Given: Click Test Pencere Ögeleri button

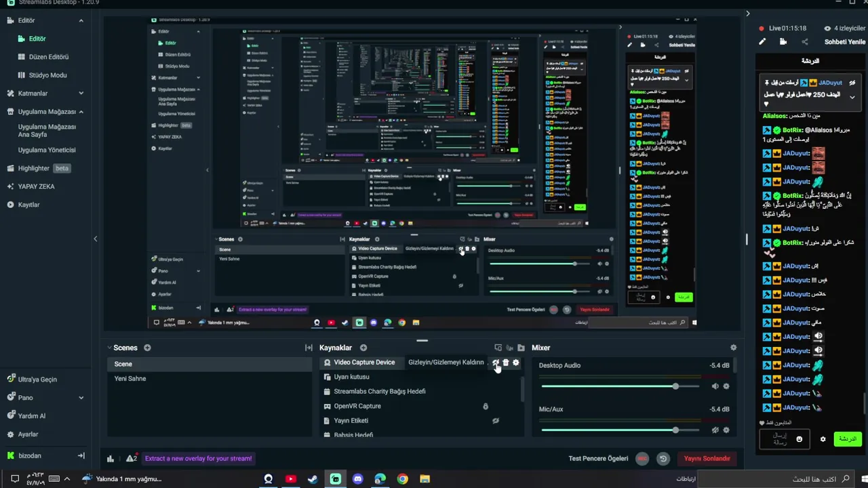Looking at the screenshot, I should click(x=598, y=459).
